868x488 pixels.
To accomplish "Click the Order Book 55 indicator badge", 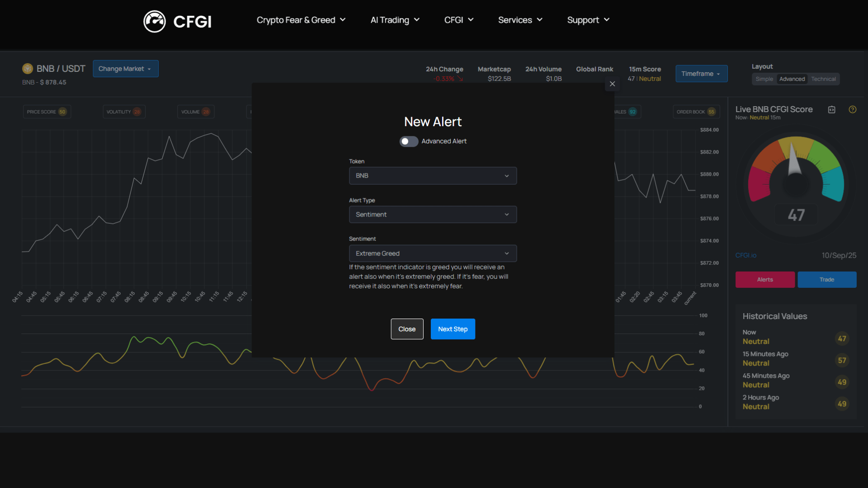I will pos(696,112).
